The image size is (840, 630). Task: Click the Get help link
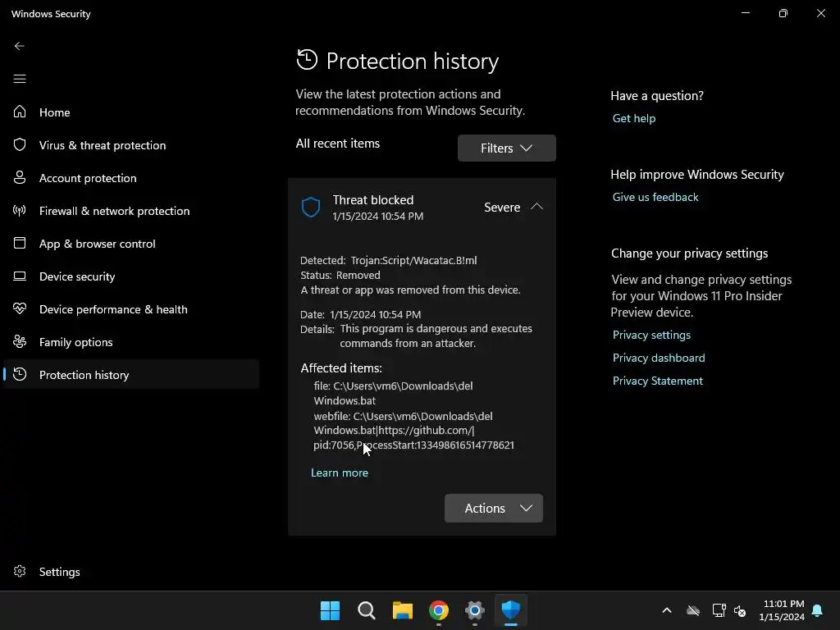(634, 118)
